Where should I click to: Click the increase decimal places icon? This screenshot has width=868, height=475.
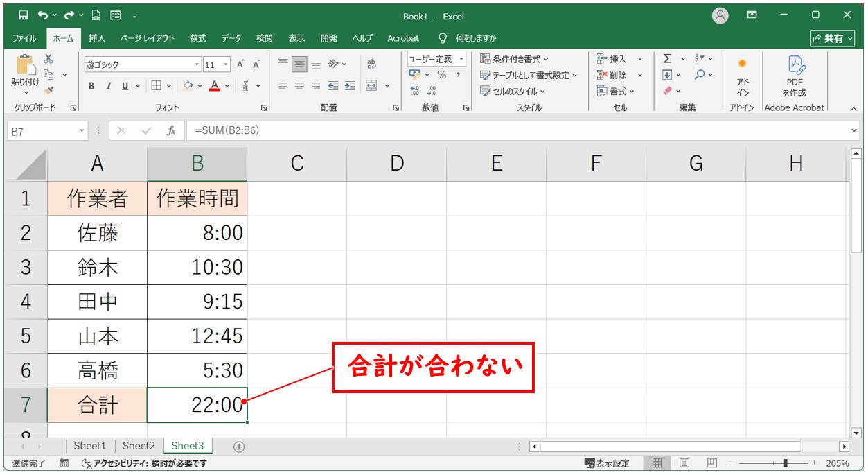tap(415, 91)
